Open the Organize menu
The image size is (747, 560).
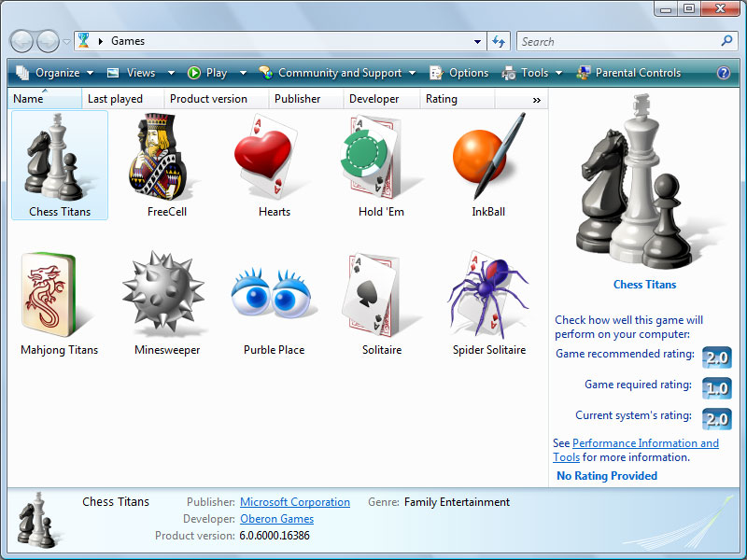(54, 73)
